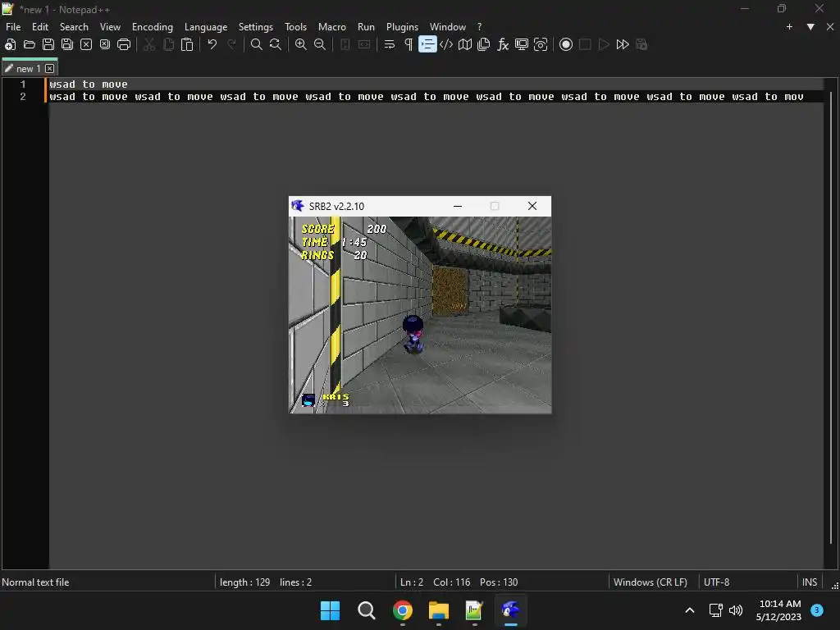
Task: Open the Function List fx icon
Action: 503,44
